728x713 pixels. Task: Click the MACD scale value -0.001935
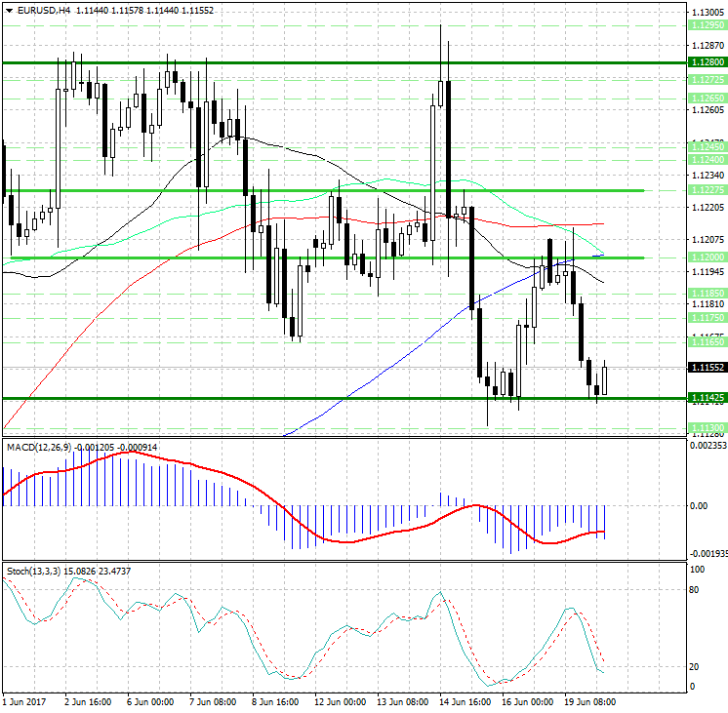[708, 554]
